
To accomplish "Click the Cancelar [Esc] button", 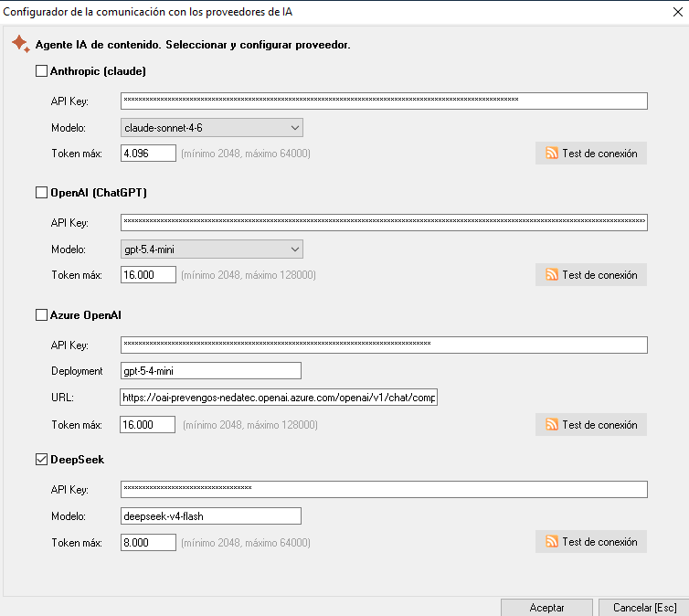I will (x=644, y=608).
